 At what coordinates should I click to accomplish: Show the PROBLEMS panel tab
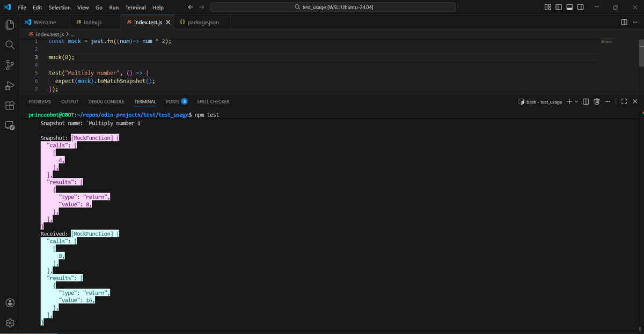(x=40, y=101)
